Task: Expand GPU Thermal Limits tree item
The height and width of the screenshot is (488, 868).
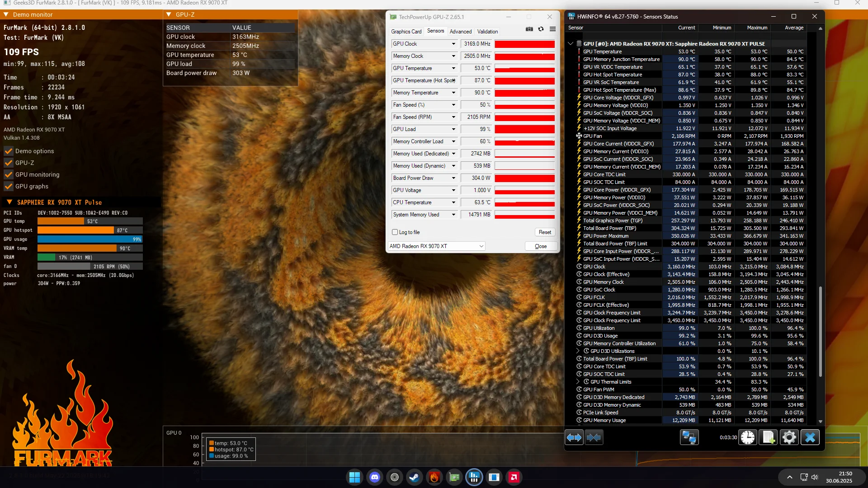Action: [578, 382]
